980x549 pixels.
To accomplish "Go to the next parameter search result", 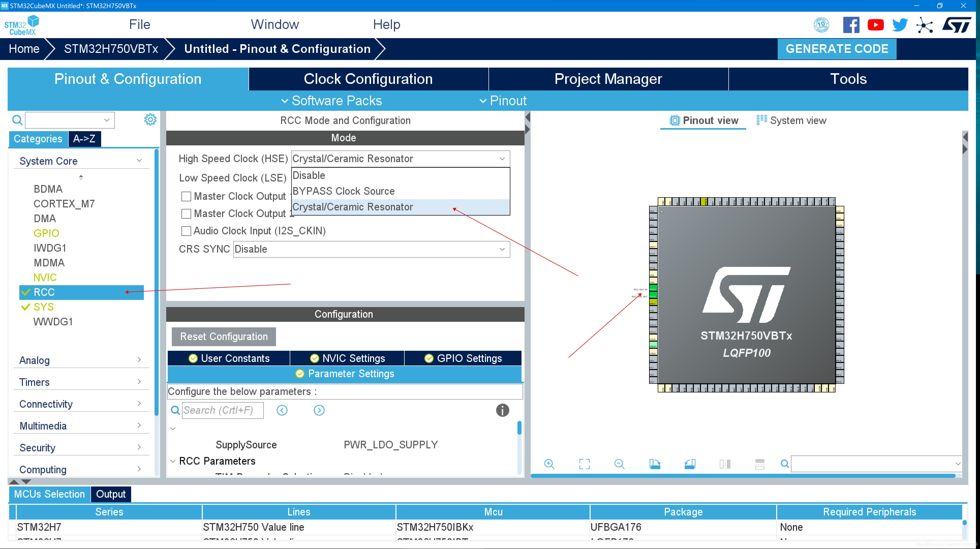I will point(319,410).
